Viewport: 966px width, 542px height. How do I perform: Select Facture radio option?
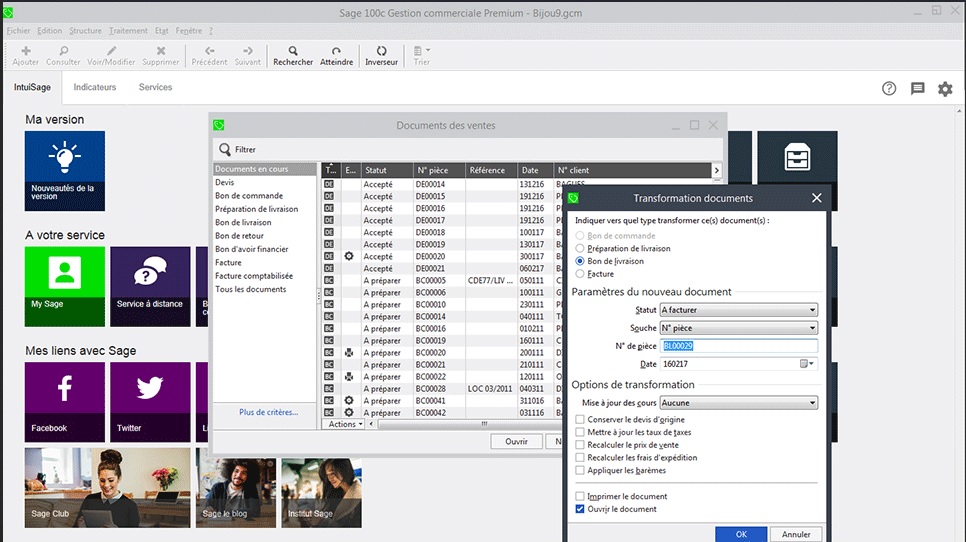pos(580,273)
